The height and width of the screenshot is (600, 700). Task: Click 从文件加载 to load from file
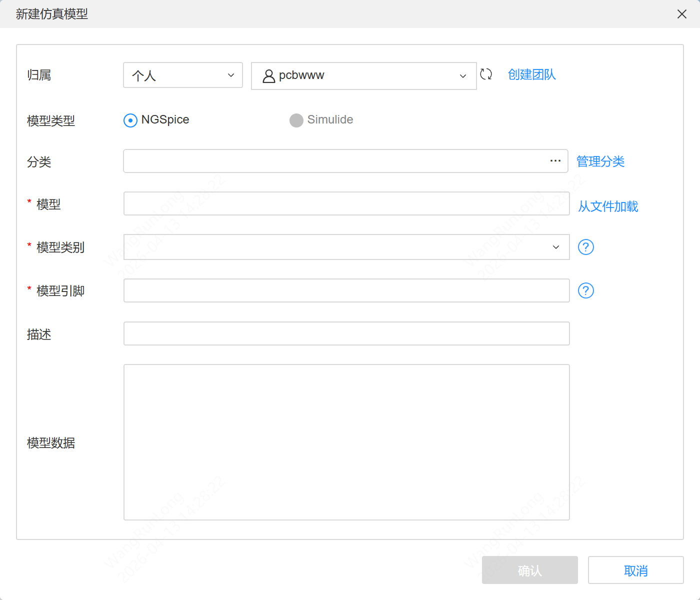[607, 206]
